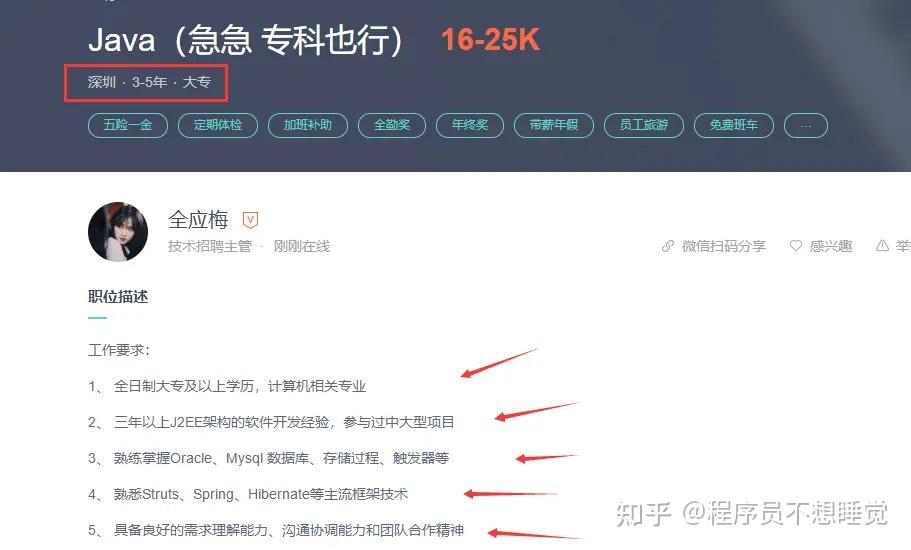Click the verified V badge icon
This screenshot has width=911, height=550.
click(x=250, y=220)
